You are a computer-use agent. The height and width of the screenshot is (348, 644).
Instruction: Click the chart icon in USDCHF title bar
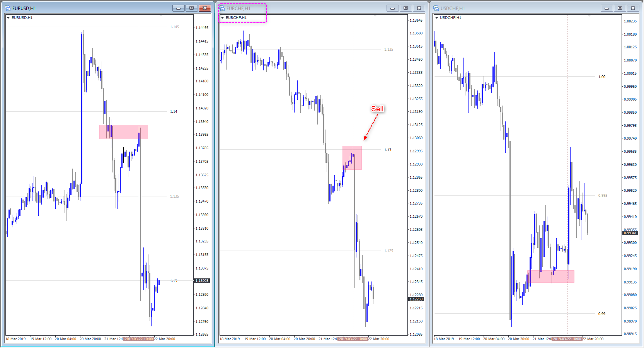(x=436, y=7)
